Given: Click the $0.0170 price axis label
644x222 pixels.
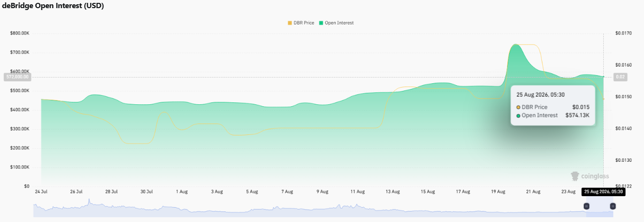Looking at the screenshot, I should pos(623,33).
